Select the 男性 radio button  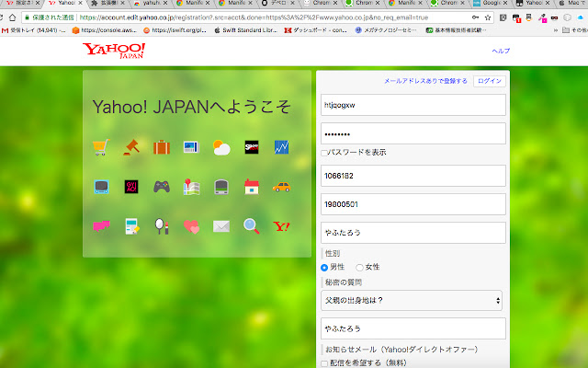coord(324,267)
